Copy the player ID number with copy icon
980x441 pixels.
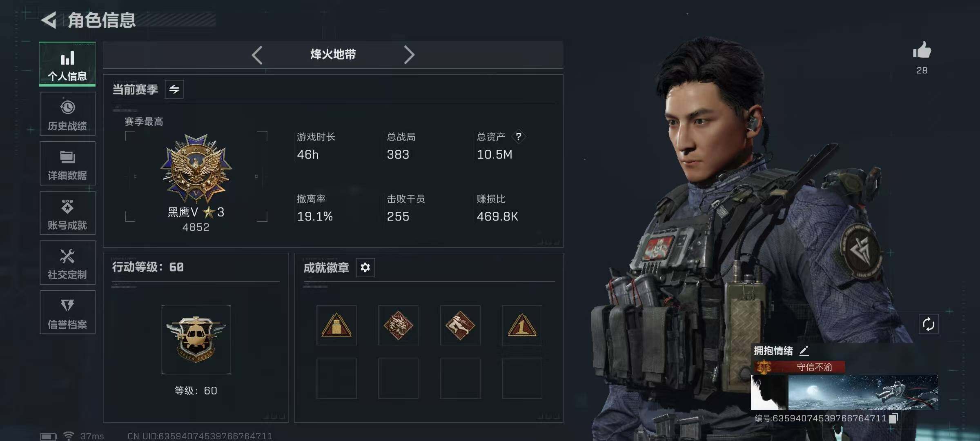893,418
